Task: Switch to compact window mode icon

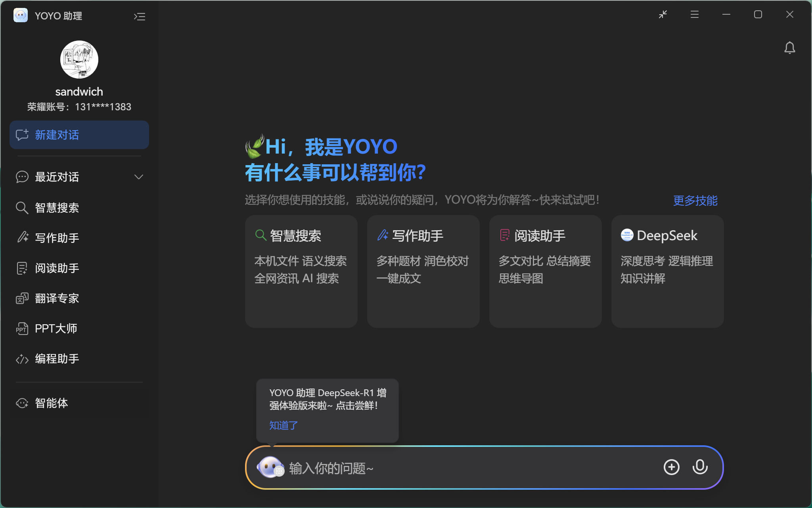Action: pos(663,15)
